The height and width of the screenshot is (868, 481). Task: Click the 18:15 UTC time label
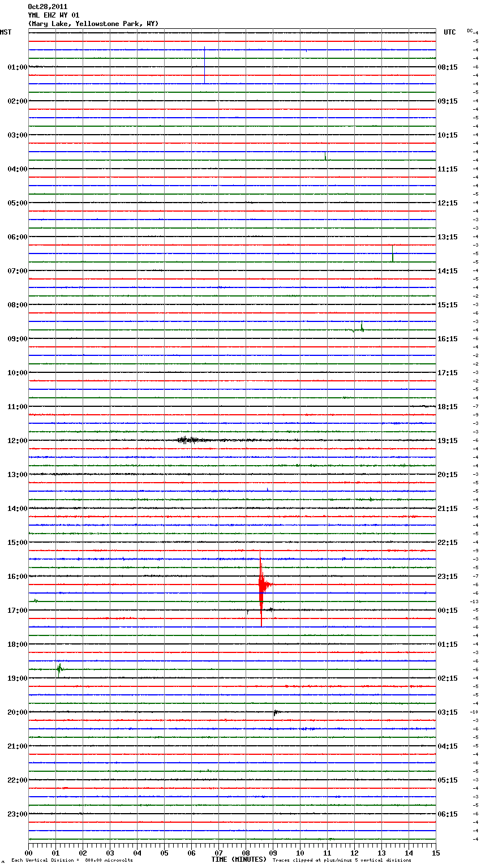448,407
